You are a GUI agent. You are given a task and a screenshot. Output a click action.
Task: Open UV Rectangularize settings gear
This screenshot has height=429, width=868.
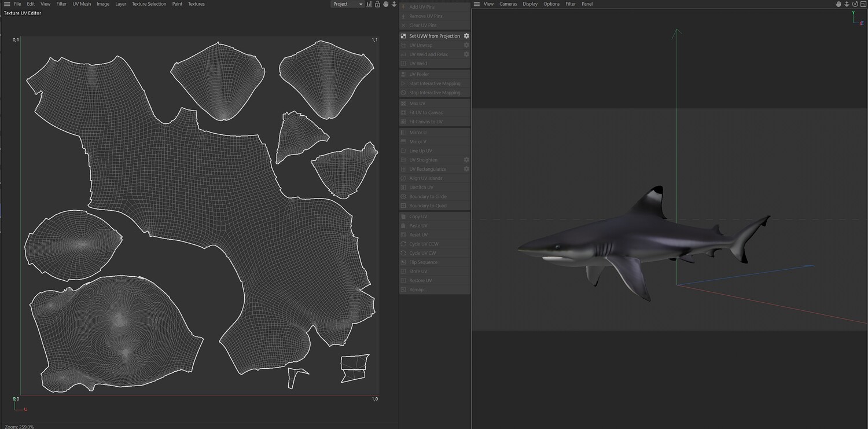[466, 169]
